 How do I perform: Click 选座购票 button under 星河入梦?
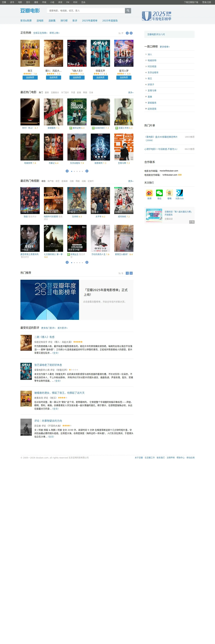tap(124, 78)
